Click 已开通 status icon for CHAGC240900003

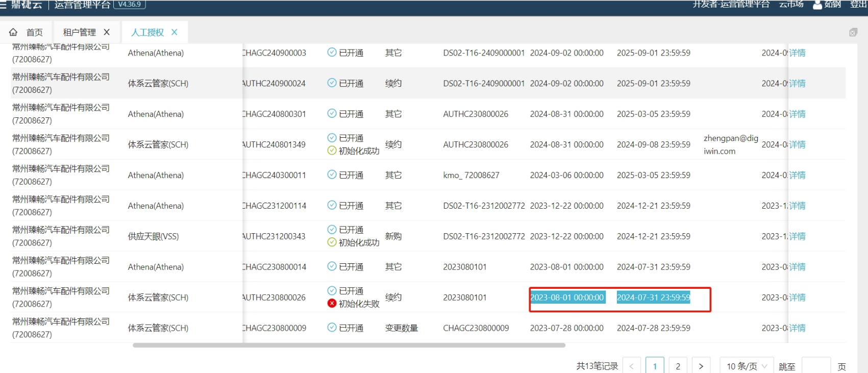click(x=332, y=53)
